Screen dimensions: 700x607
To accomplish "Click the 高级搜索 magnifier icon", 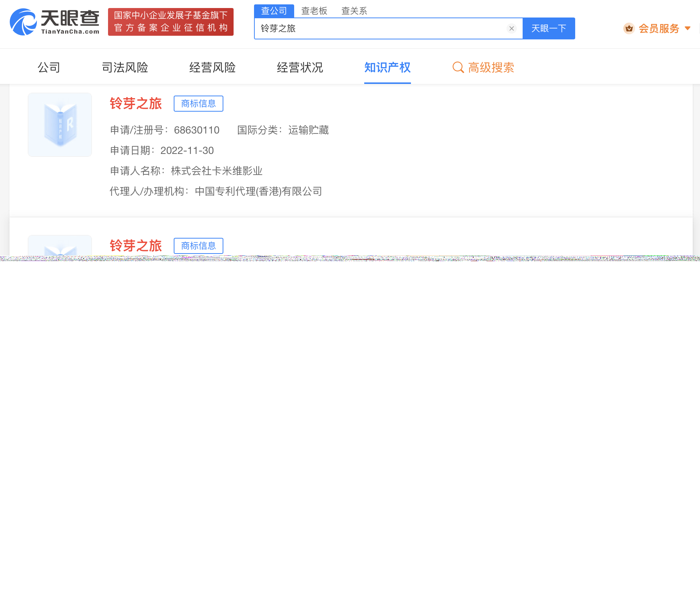I will pyautogui.click(x=458, y=67).
